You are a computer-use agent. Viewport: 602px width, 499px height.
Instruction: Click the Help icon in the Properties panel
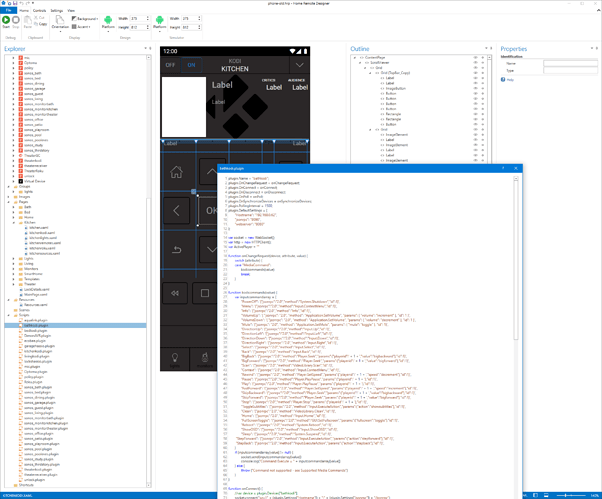[x=503, y=79]
